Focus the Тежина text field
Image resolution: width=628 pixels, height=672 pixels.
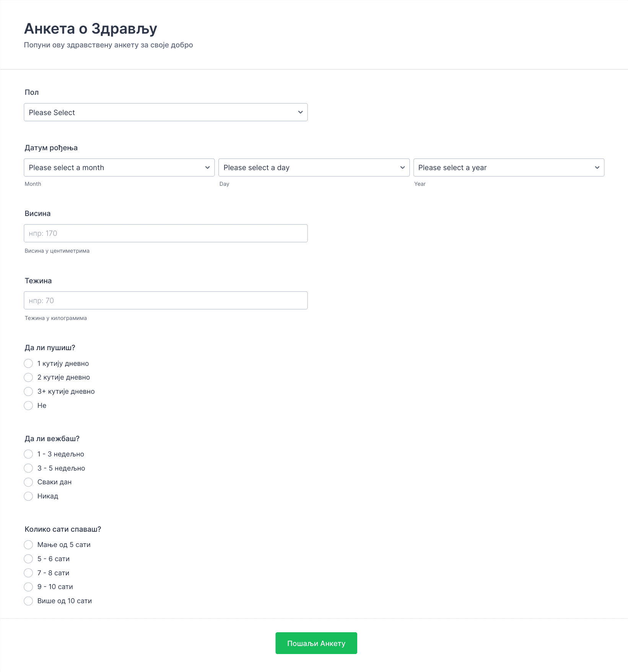pyautogui.click(x=166, y=300)
